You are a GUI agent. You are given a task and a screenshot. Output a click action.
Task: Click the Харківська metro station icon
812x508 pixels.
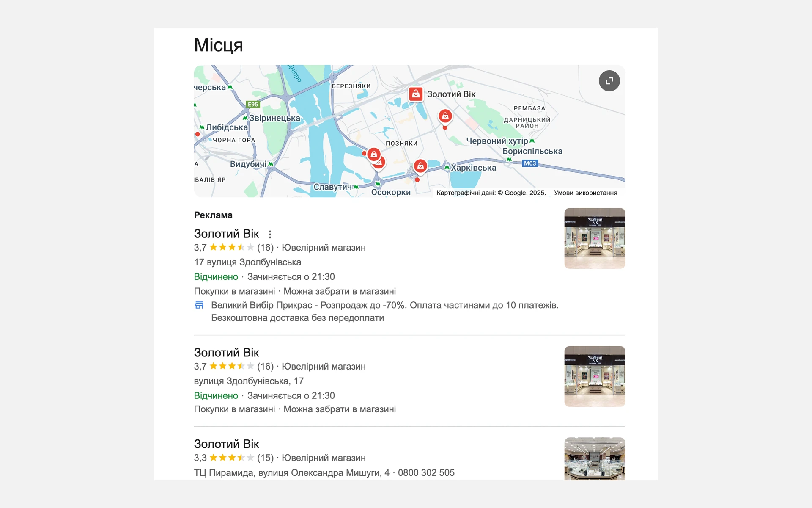pyautogui.click(x=447, y=168)
